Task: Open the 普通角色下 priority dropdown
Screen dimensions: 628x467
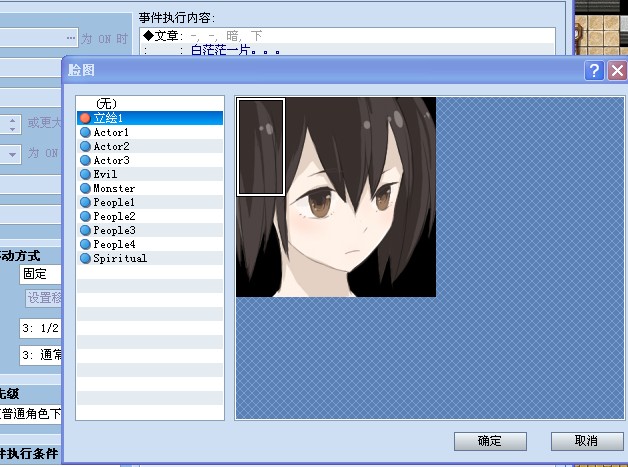Action: pos(30,414)
